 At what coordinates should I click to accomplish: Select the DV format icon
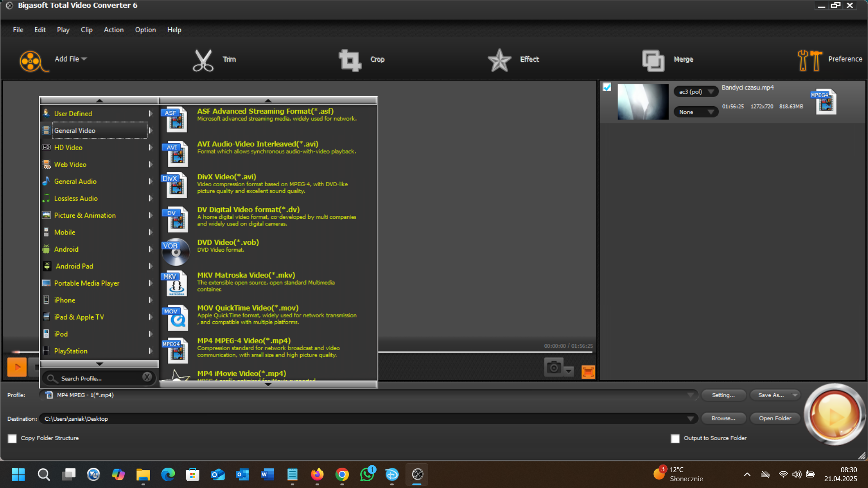point(175,219)
